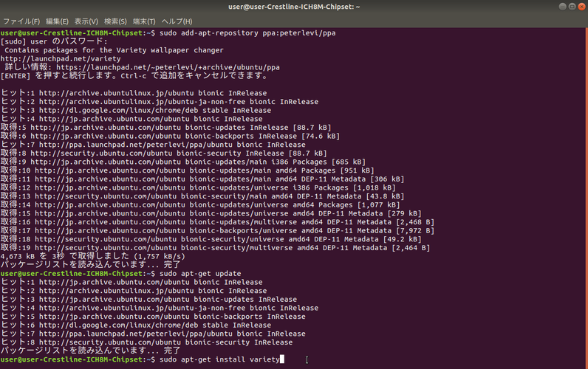Click the '[ENTER] を押すと続行します' line
Viewport: 588px width, 369px height.
pyautogui.click(x=134, y=76)
